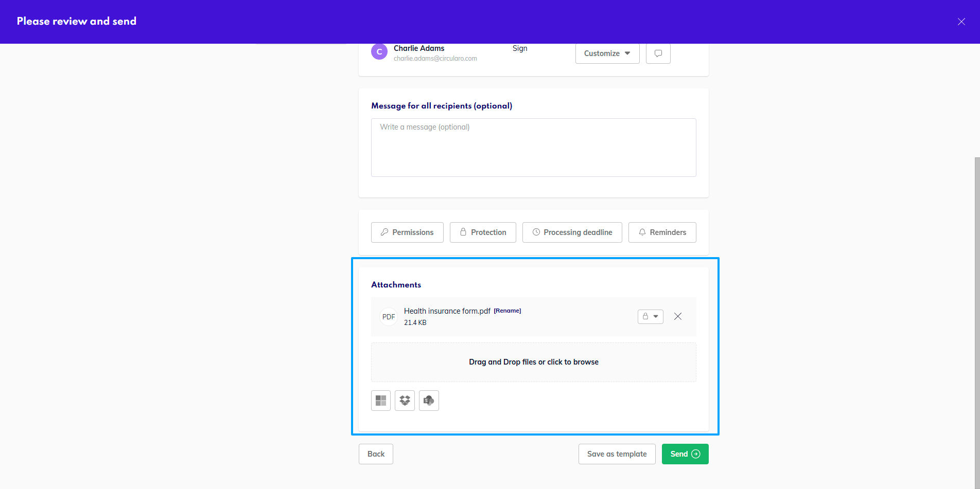Set a Processing deadline

tap(572, 232)
